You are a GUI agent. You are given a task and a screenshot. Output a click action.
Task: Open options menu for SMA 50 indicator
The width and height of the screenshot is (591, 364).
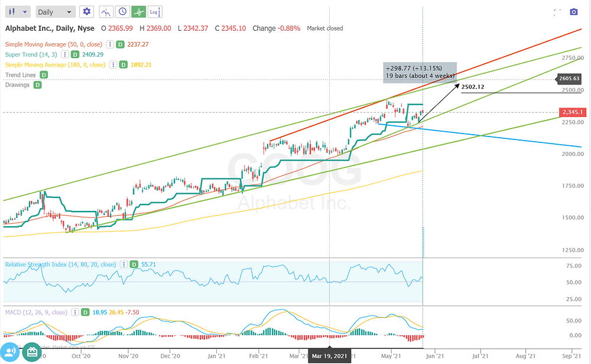pos(110,44)
